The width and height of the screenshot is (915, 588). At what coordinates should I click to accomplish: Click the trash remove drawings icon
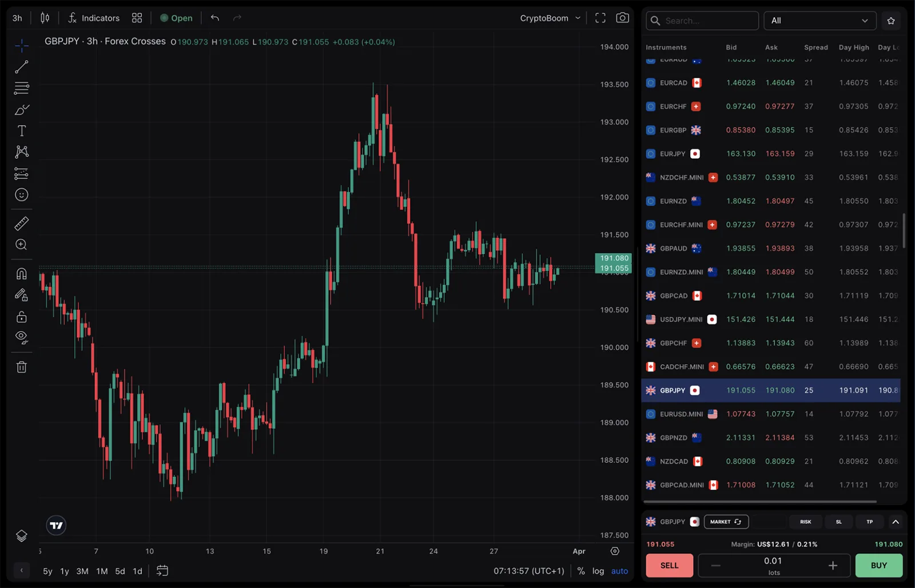tap(22, 367)
